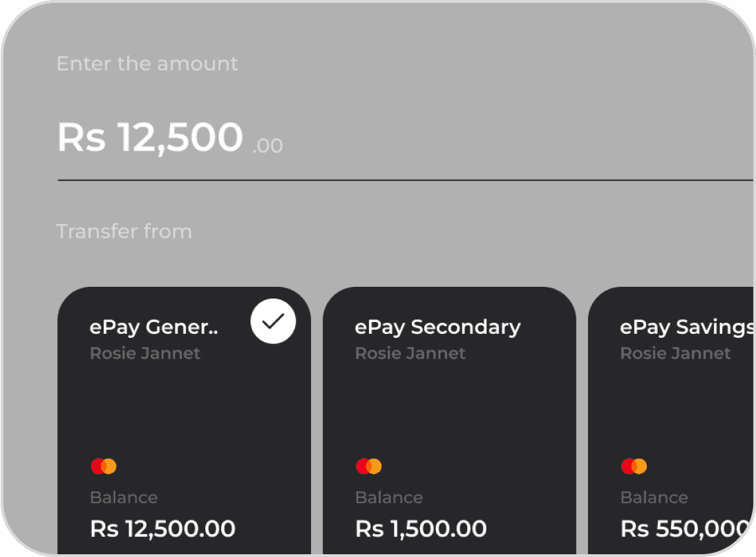Click the Mastercard logo on ePay Savings card
The height and width of the screenshot is (557, 756).
pos(634,466)
